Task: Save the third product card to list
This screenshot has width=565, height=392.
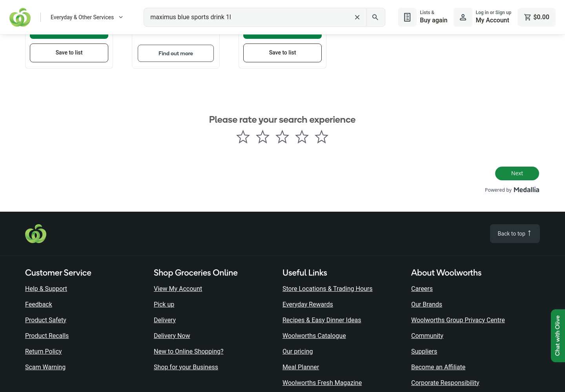Action: [282, 53]
